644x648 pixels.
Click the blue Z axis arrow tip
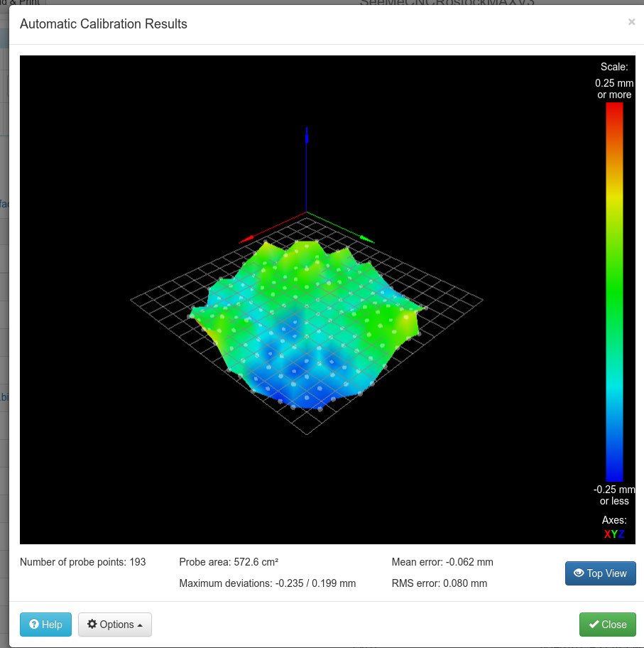tap(306, 131)
